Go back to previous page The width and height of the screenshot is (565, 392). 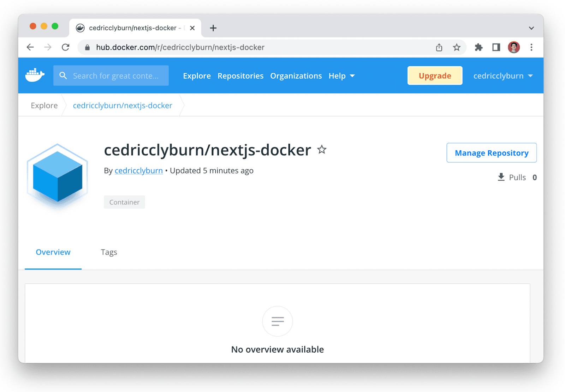[30, 47]
